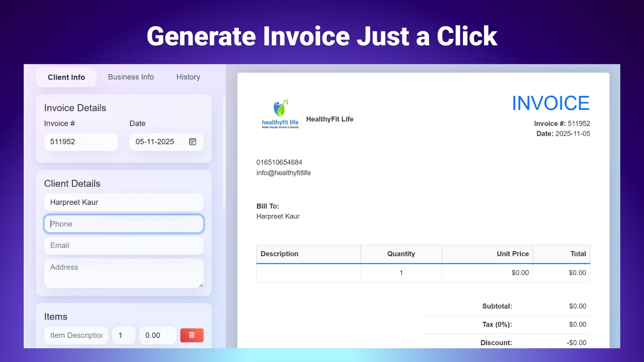Click the INVOICE heading on the preview
Image resolution: width=644 pixels, height=362 pixels.
(x=550, y=103)
